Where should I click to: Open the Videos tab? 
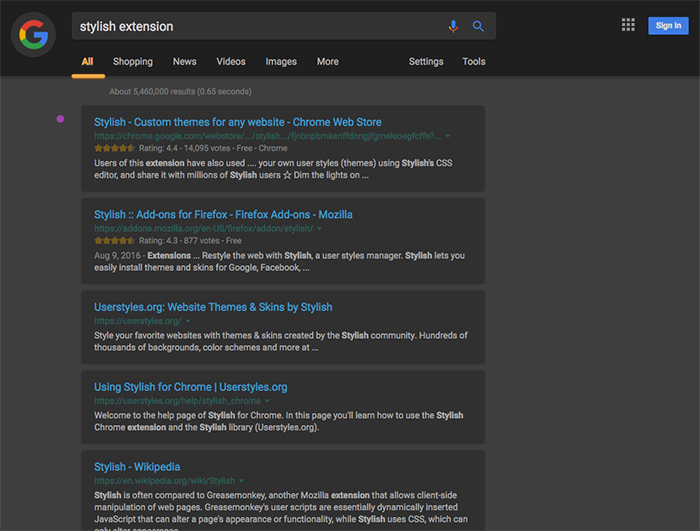click(231, 62)
